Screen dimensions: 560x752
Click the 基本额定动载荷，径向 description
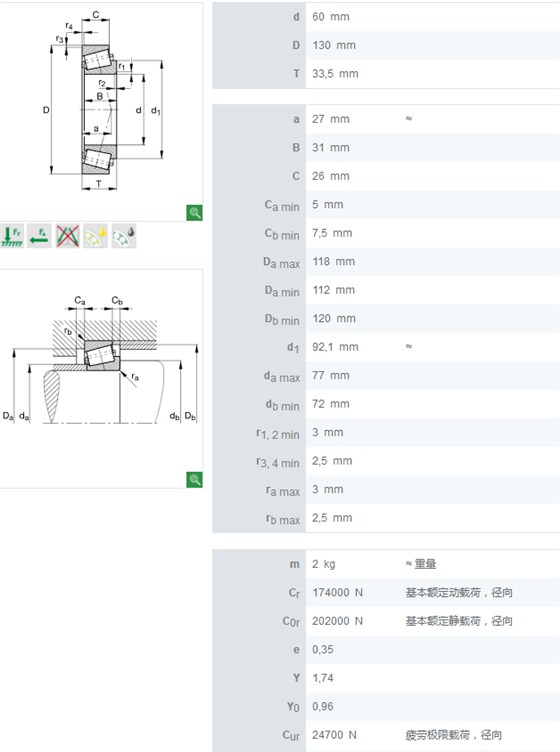[459, 593]
